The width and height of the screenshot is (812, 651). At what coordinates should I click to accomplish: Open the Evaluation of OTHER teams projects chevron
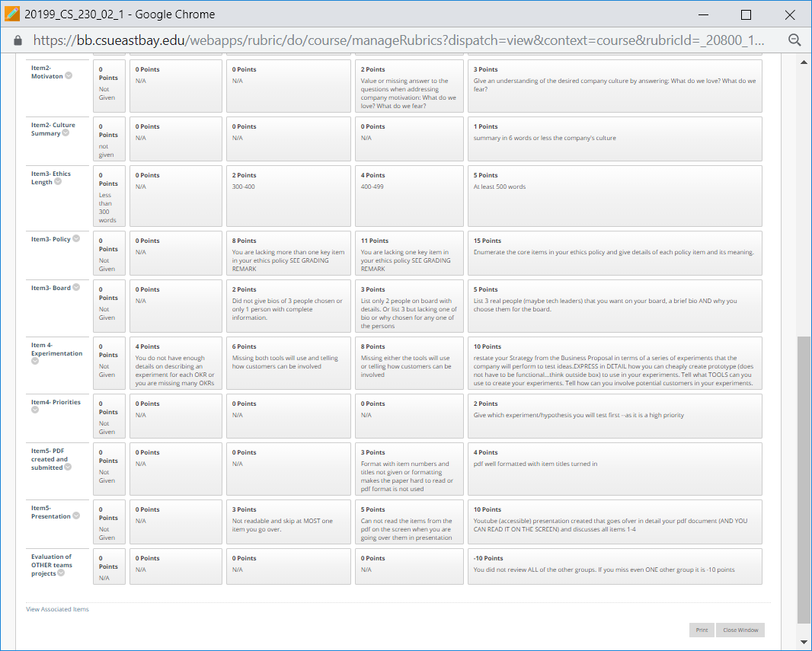point(61,573)
